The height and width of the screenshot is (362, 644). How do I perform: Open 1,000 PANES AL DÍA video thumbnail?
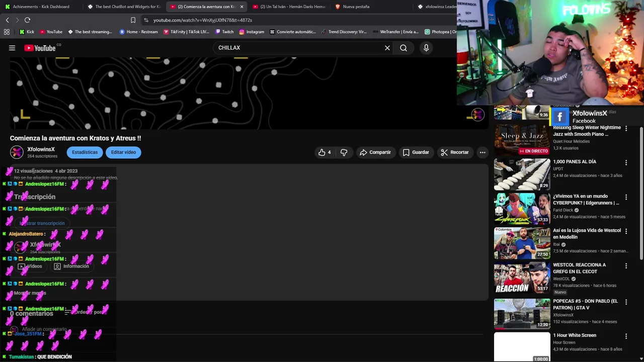point(522,174)
